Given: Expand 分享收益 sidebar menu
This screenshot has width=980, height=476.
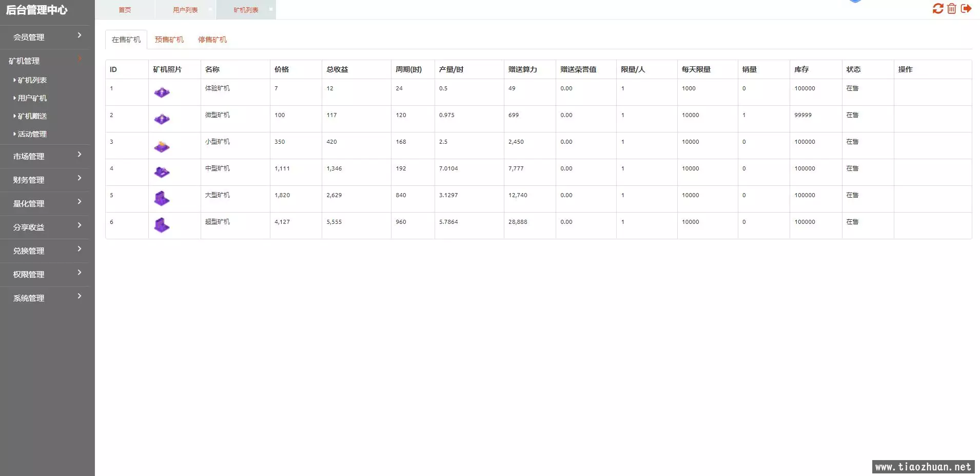Looking at the screenshot, I should coord(45,227).
